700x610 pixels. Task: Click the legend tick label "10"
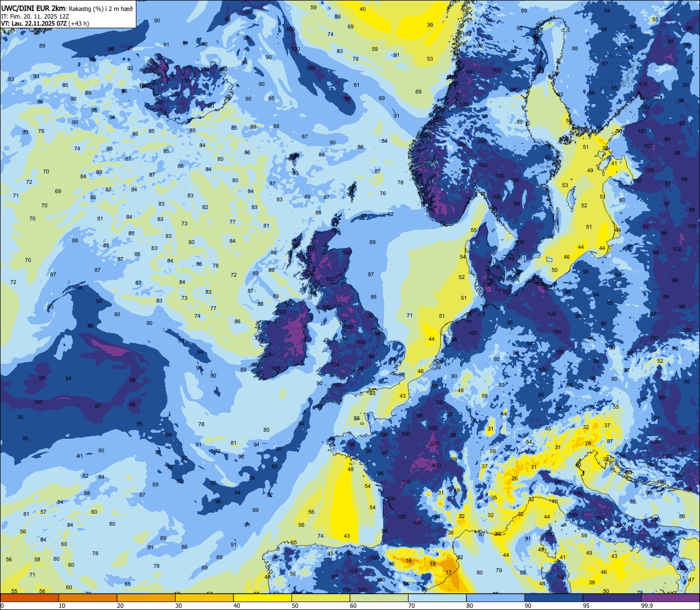(x=62, y=606)
